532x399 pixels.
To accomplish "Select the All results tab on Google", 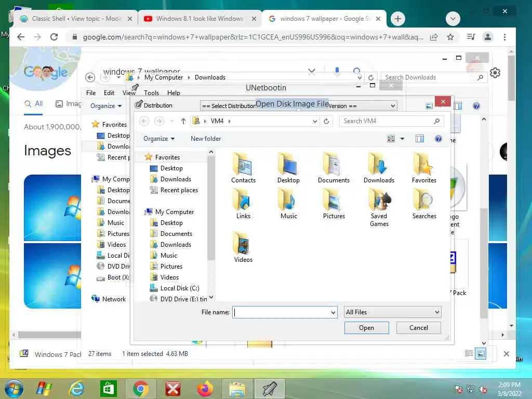I will [33, 104].
